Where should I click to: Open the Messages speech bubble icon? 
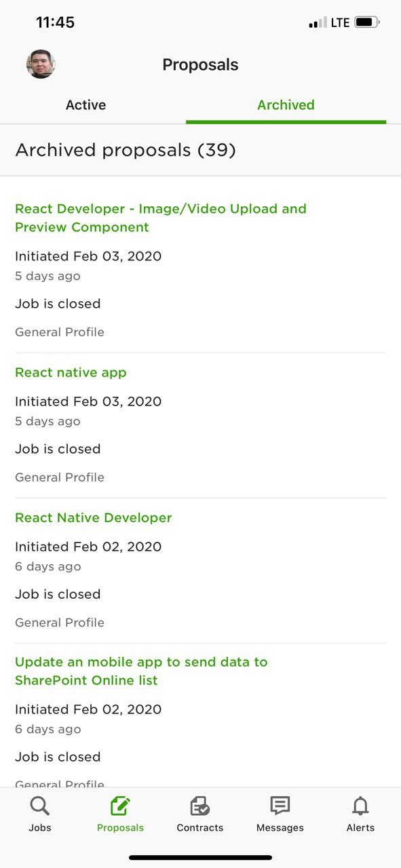click(x=280, y=806)
